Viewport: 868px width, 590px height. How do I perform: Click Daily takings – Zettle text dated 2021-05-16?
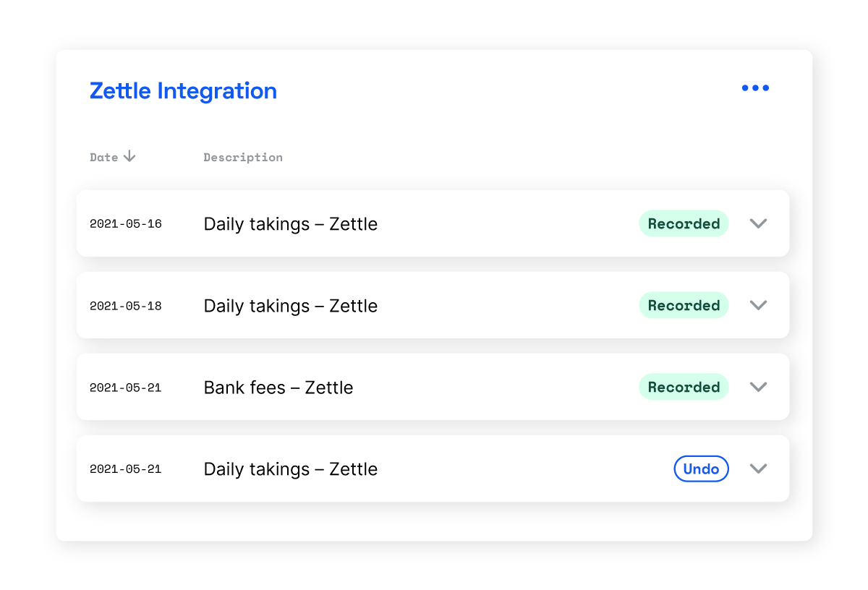[x=291, y=224]
